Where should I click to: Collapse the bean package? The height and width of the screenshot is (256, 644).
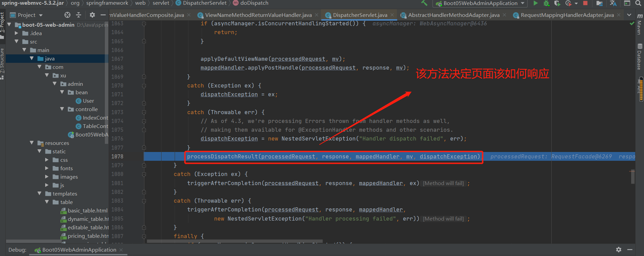tap(62, 92)
